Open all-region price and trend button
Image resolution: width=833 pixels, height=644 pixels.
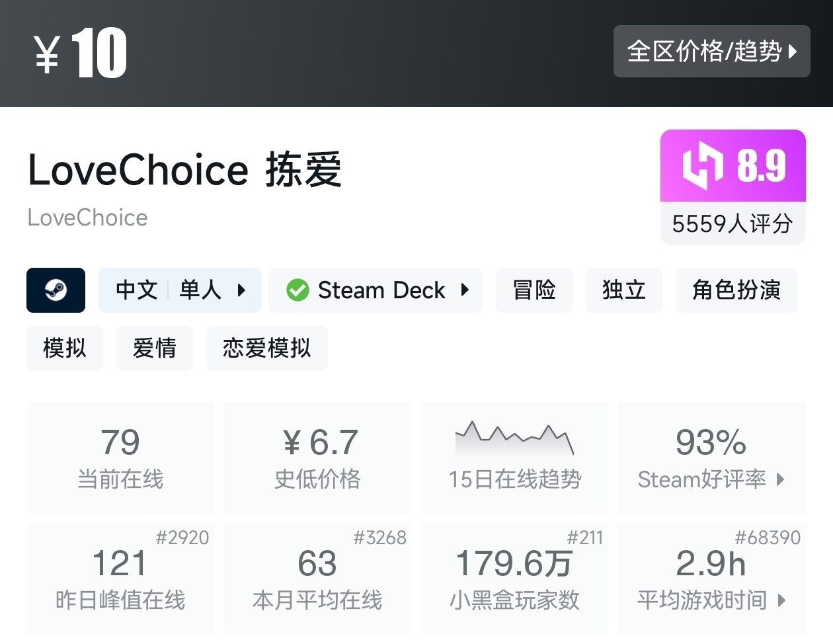(x=711, y=52)
